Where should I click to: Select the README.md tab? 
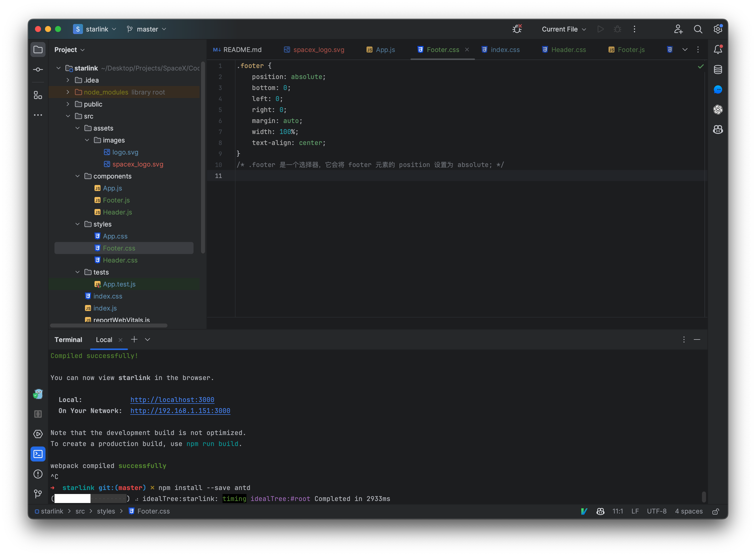click(241, 49)
